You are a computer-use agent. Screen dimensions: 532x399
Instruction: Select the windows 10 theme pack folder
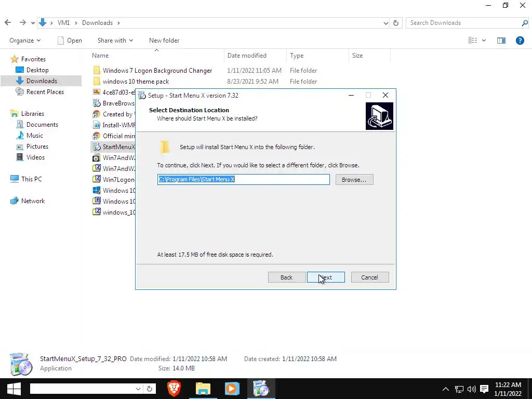136,82
